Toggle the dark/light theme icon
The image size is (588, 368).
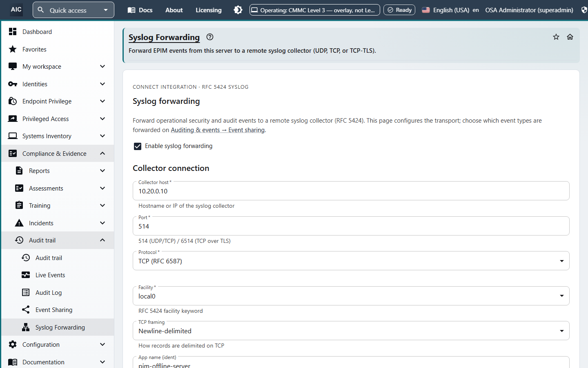pyautogui.click(x=238, y=10)
